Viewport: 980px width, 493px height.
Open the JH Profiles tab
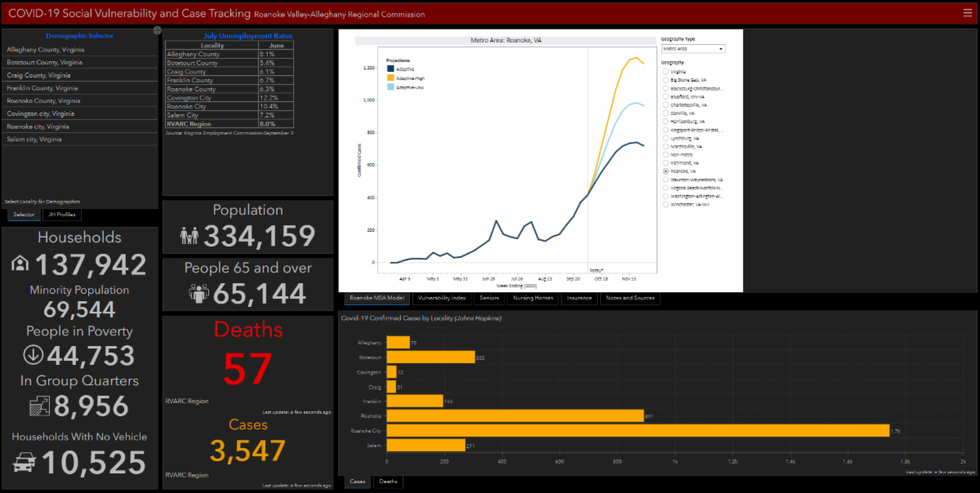(x=62, y=215)
